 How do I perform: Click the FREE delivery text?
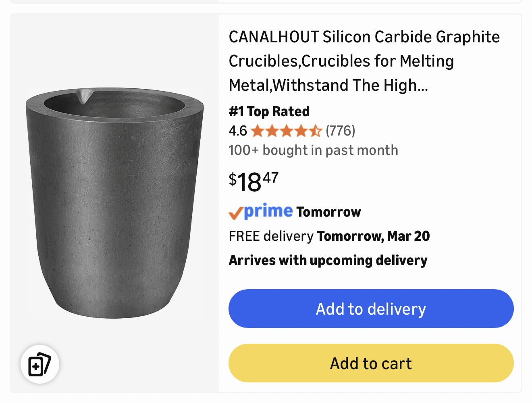[x=271, y=236]
